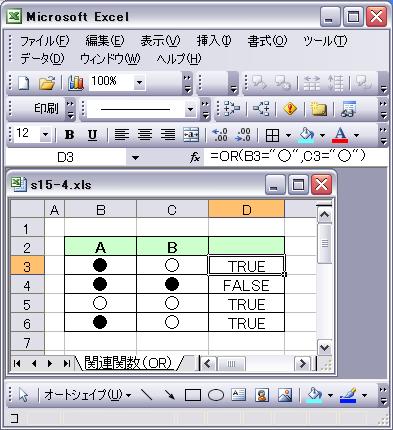Select cell D3 showing TRUE

(246, 266)
